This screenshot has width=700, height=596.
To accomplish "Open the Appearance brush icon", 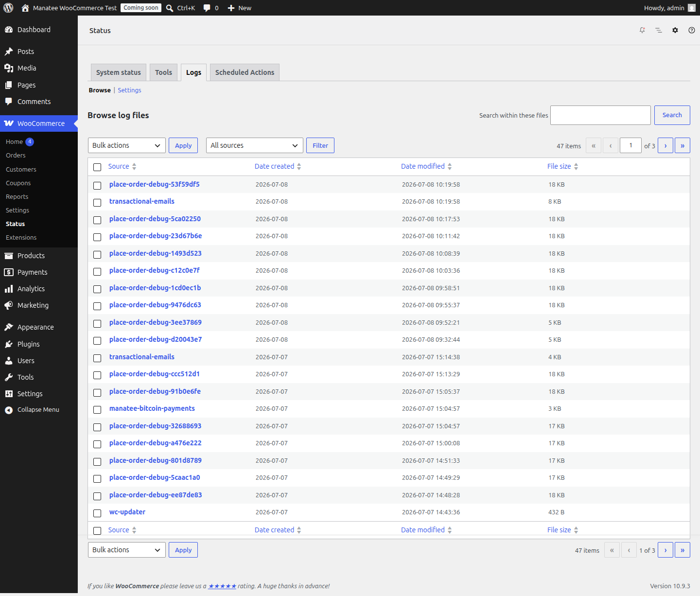I will coord(9,327).
